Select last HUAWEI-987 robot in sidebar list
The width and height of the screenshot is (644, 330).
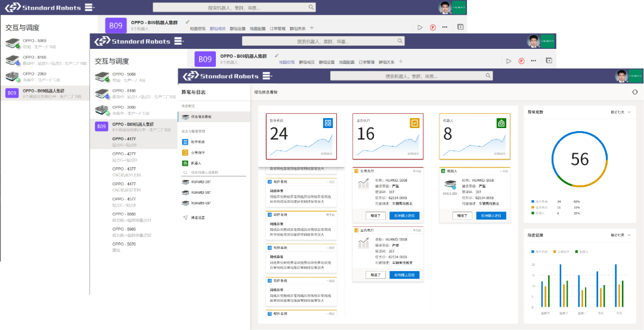[197, 203]
